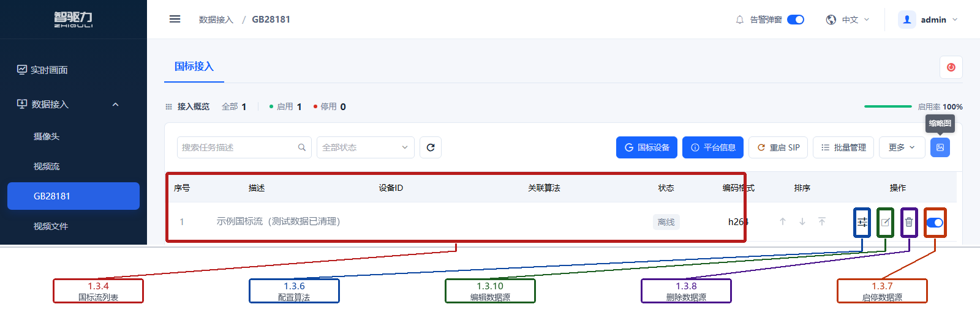The height and width of the screenshot is (315, 980).
Task: Go to 视频流 in the sidebar
Action: [73, 166]
